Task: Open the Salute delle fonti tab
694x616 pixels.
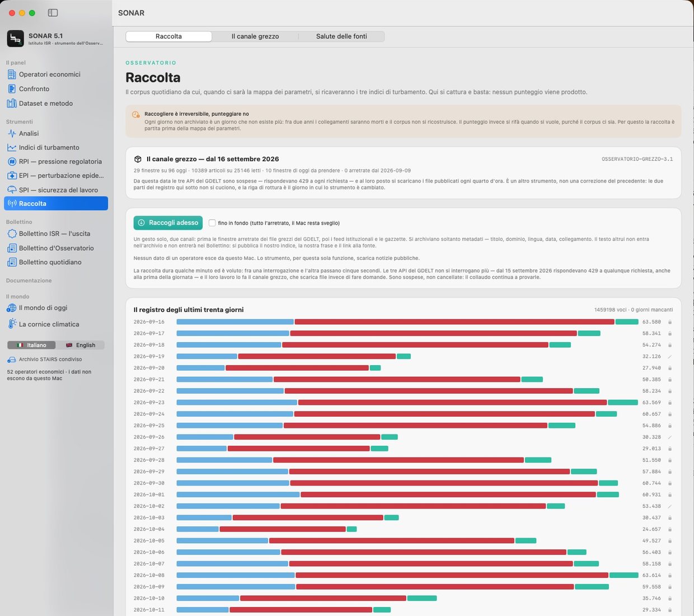Action: point(341,36)
